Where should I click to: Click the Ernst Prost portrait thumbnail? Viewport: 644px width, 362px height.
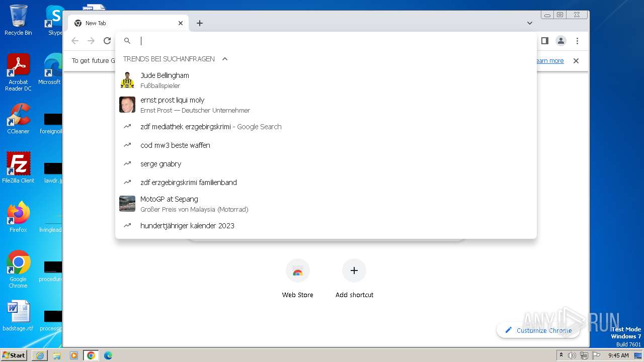click(x=127, y=105)
